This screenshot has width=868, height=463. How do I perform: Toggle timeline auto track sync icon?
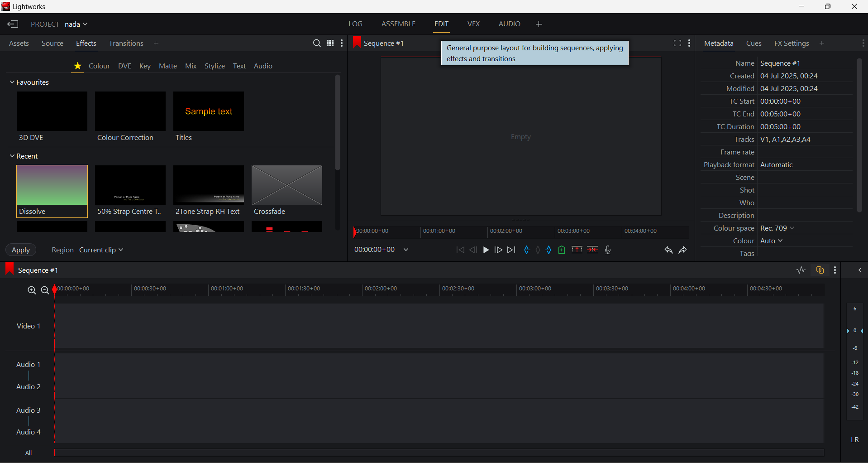(820, 270)
